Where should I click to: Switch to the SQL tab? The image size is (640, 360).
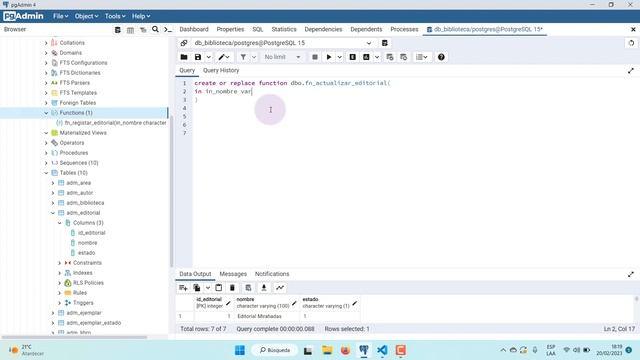tap(258, 29)
